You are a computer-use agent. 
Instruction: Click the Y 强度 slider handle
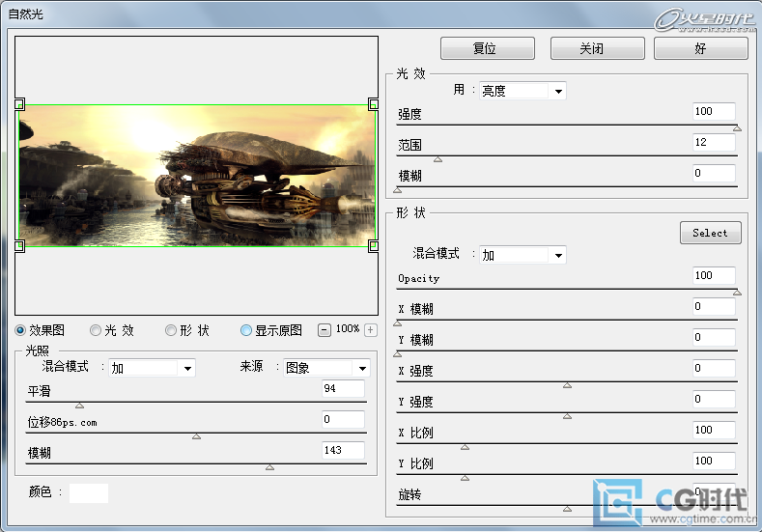coord(567,416)
